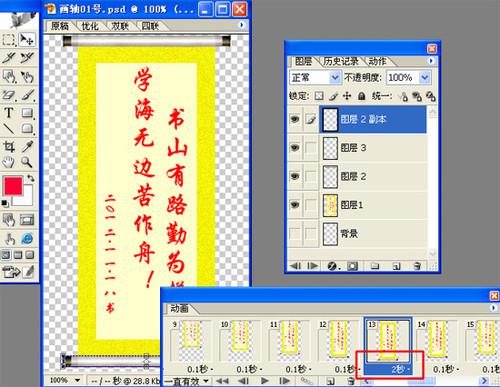
Task: Open the 历史记录 panel tab
Action: (x=341, y=61)
